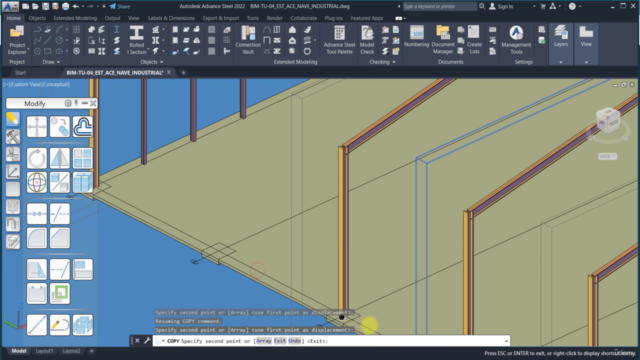The width and height of the screenshot is (640, 360).
Task: Open the Document Manager
Action: pyautogui.click(x=443, y=40)
